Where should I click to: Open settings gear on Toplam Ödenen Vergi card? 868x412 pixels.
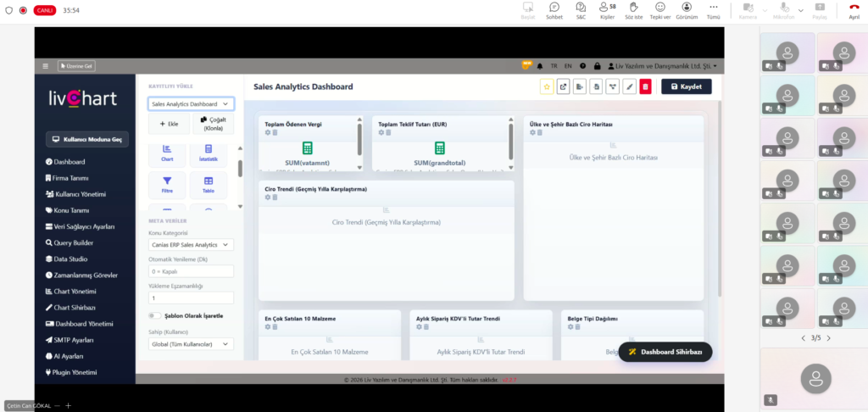point(268,133)
